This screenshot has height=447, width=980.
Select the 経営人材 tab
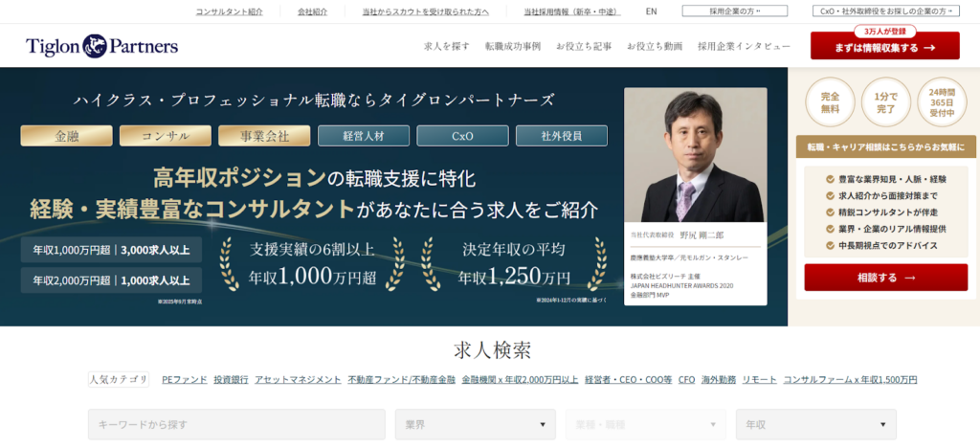pyautogui.click(x=364, y=136)
